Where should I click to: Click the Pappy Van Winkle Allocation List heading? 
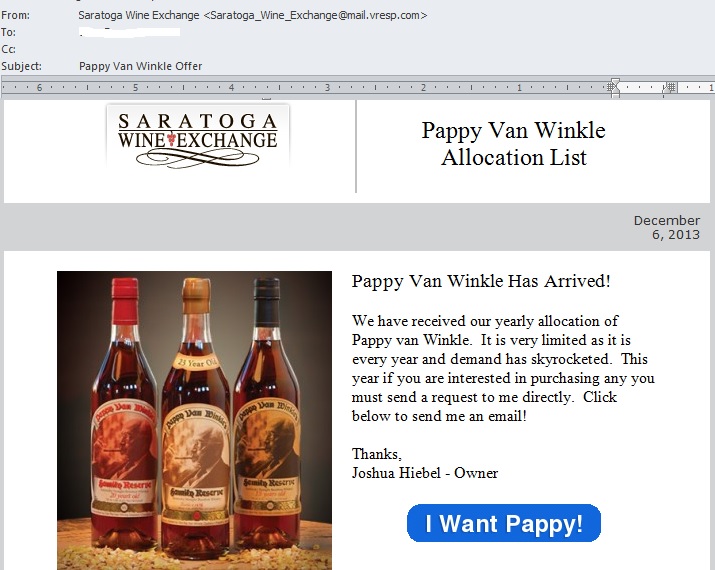pyautogui.click(x=513, y=144)
